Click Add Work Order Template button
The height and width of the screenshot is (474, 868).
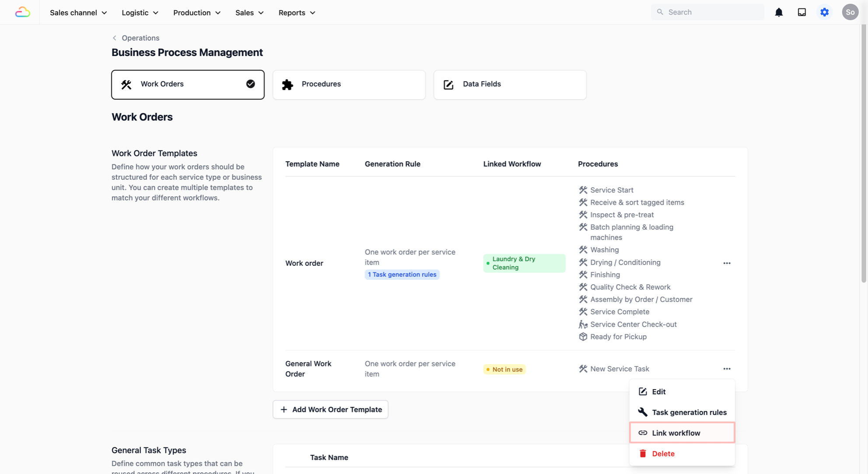(330, 410)
